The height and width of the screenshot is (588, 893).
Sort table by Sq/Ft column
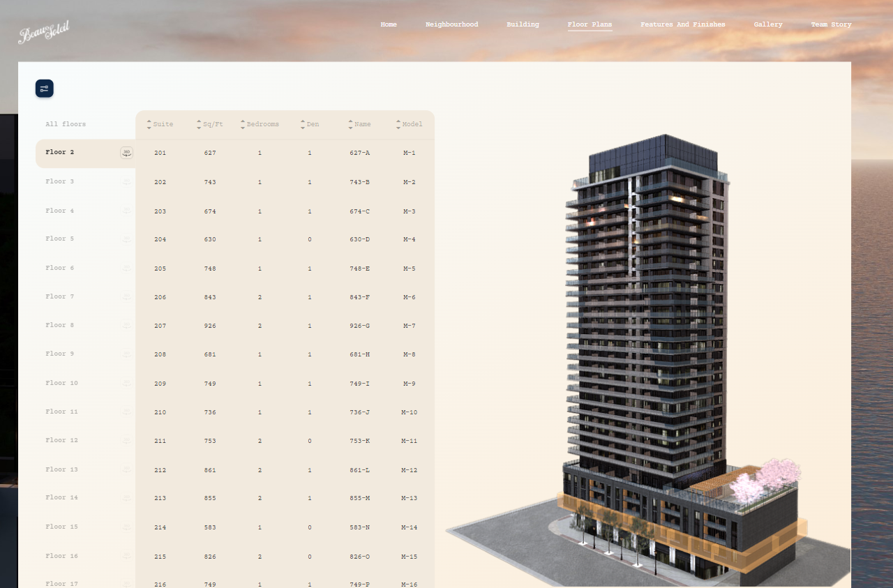point(209,124)
